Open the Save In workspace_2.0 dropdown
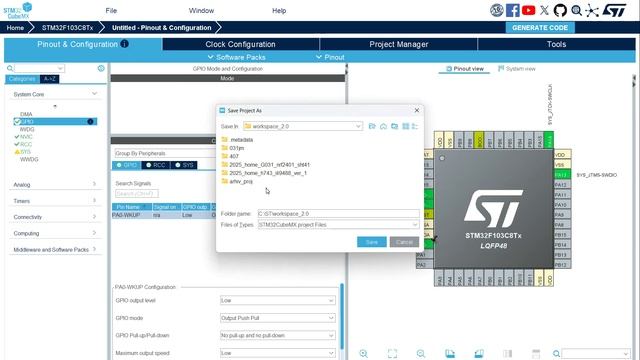Image resolution: width=640 pixels, height=360 pixels. click(303, 126)
